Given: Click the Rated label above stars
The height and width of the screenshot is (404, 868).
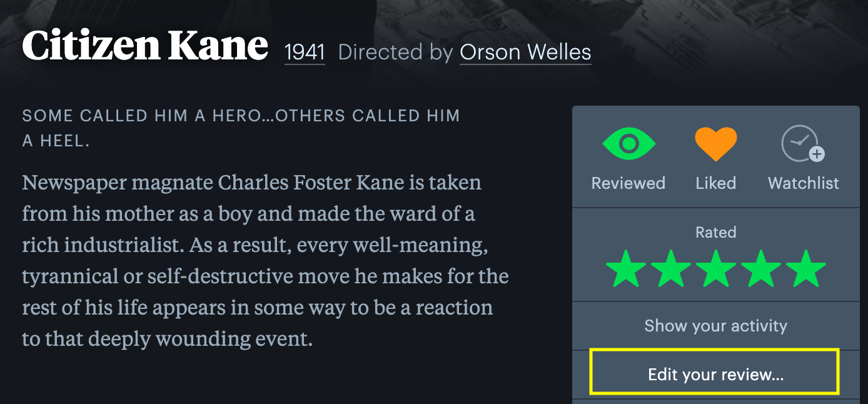Looking at the screenshot, I should [x=715, y=233].
